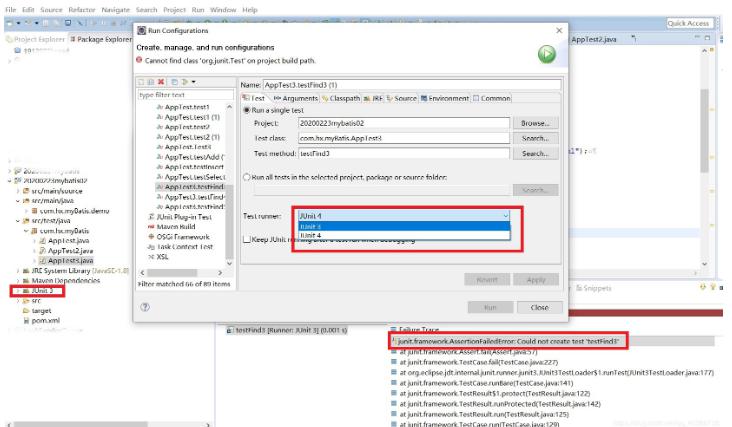Open the Test runner combo box

(404, 216)
